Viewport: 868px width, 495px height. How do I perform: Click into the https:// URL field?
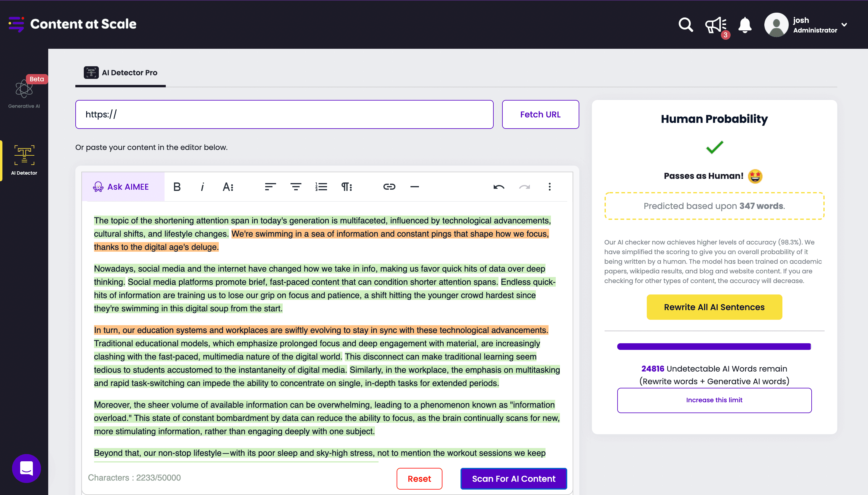click(x=284, y=115)
